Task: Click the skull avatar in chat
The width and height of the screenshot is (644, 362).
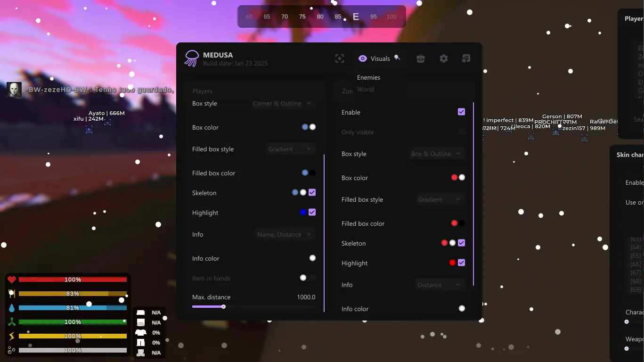Action: pyautogui.click(x=14, y=90)
